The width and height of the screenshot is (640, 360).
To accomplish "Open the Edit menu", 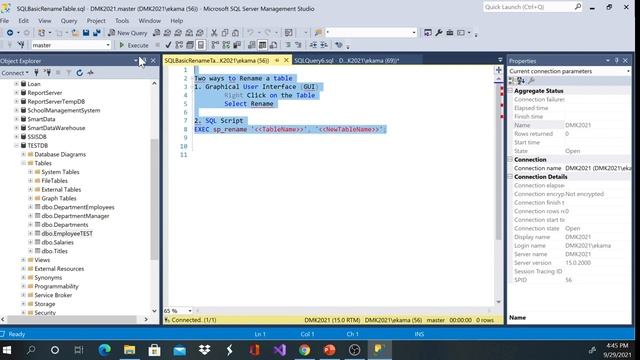I will (x=24, y=21).
